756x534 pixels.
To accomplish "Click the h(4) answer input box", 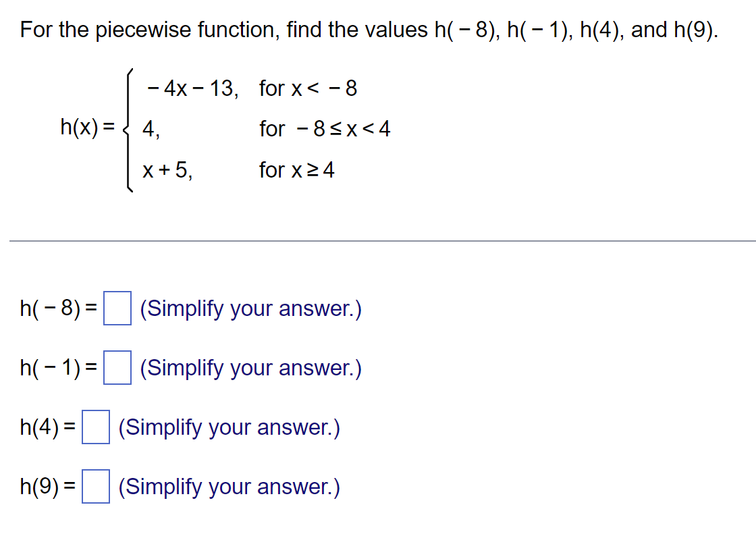I will click(95, 428).
